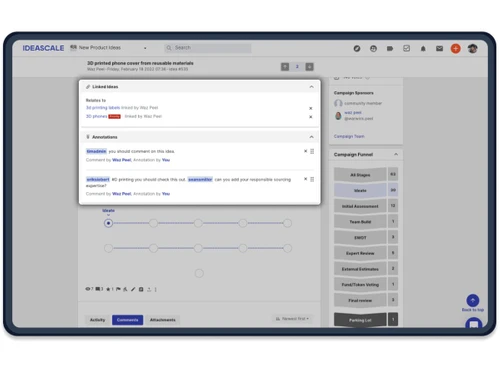The image size is (500, 375).
Task: Select Fund/Token Voting funnel stage
Action: click(x=360, y=284)
